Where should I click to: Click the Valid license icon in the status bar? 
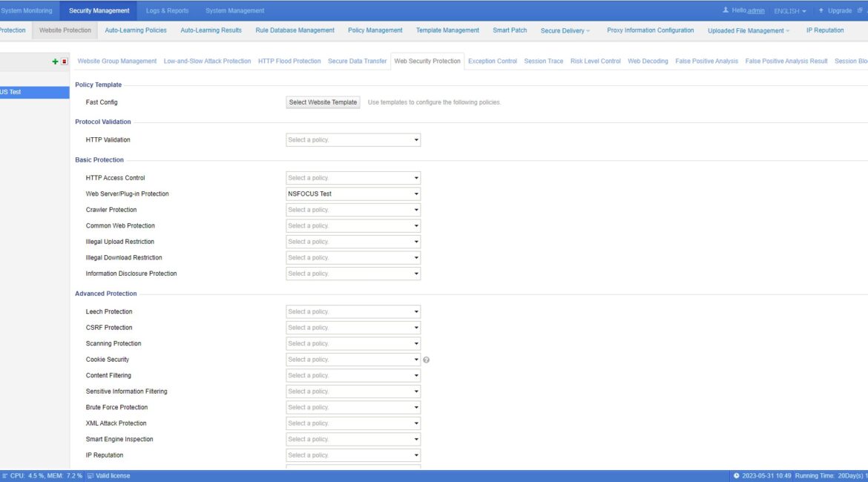pos(91,475)
